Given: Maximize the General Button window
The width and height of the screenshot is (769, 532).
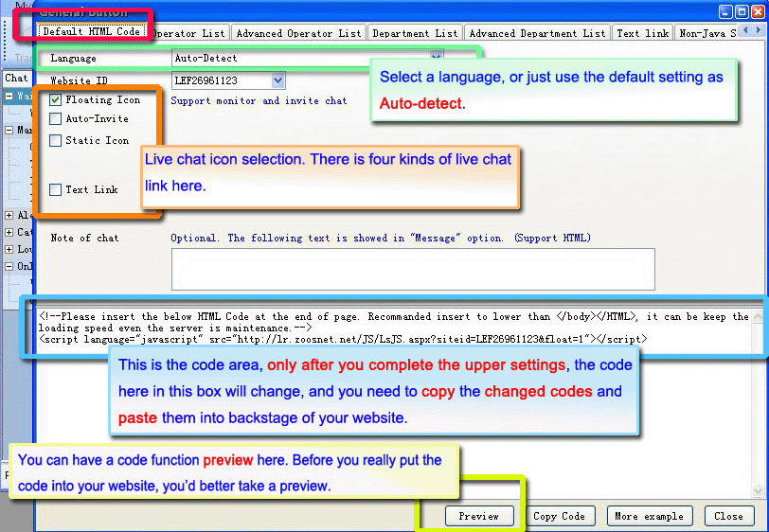Looking at the screenshot, I should pyautogui.click(x=742, y=11).
